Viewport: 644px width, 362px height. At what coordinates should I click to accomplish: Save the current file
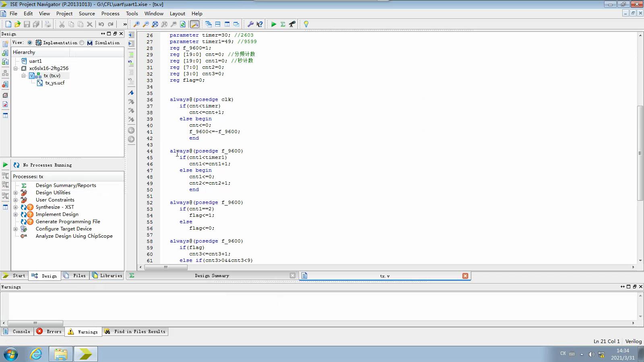coord(27,24)
